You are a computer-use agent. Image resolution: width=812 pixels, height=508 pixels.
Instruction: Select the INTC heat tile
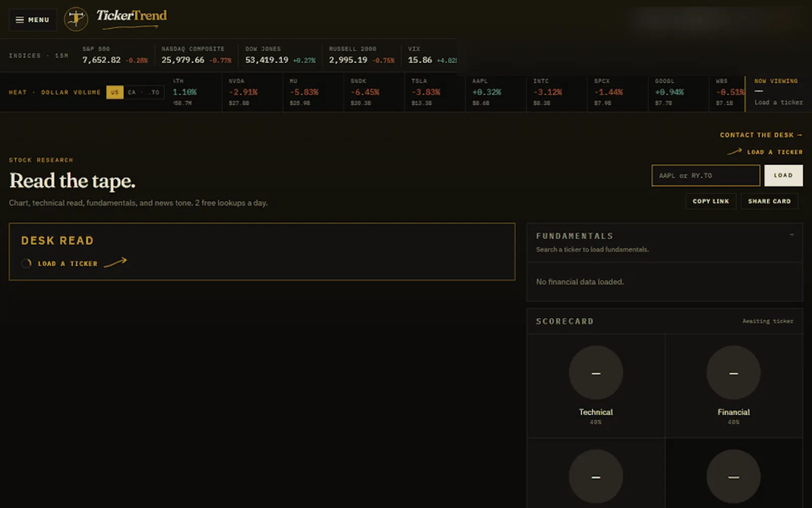(x=557, y=92)
